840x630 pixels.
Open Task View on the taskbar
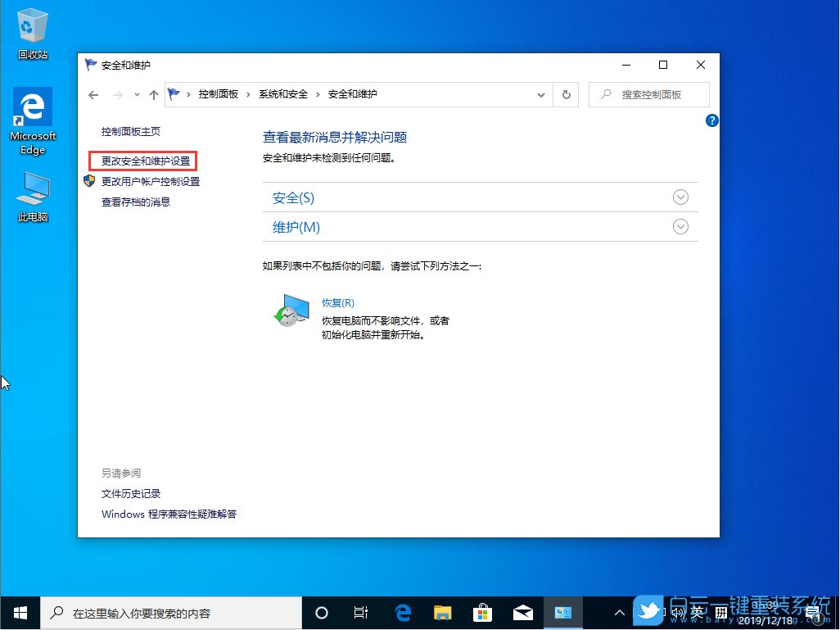click(x=360, y=612)
